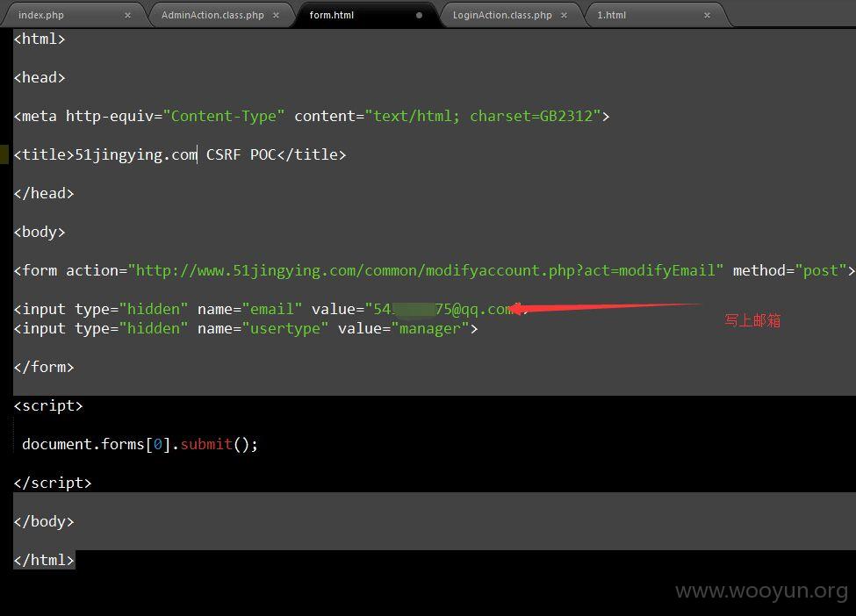856x616 pixels.
Task: Close the 1.html tab
Action: point(707,15)
